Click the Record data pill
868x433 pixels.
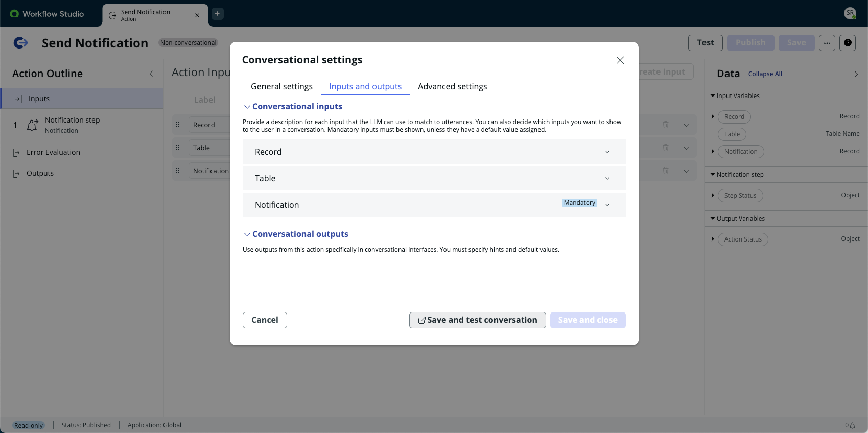[x=734, y=117]
